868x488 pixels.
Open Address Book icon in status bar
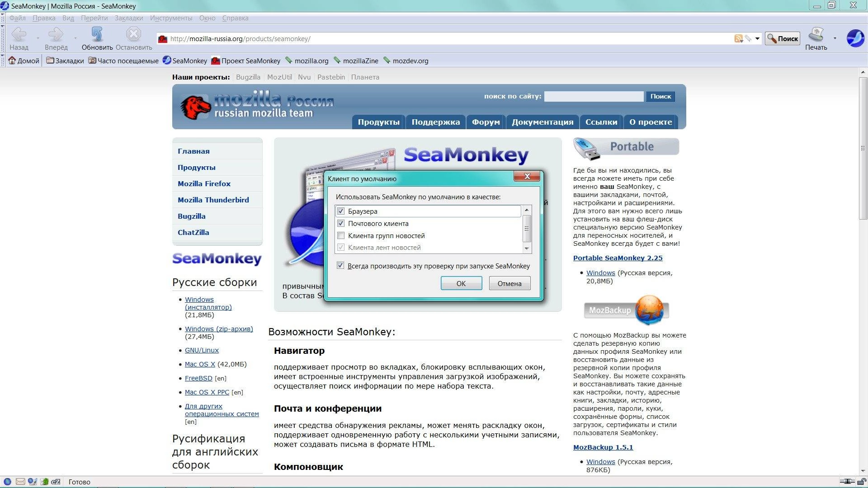point(44,482)
